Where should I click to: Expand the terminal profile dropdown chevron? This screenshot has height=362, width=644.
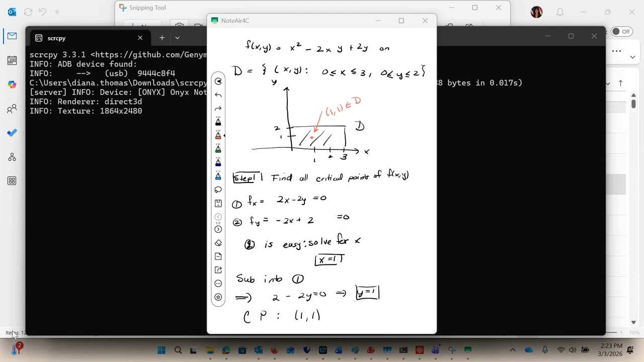(177, 38)
